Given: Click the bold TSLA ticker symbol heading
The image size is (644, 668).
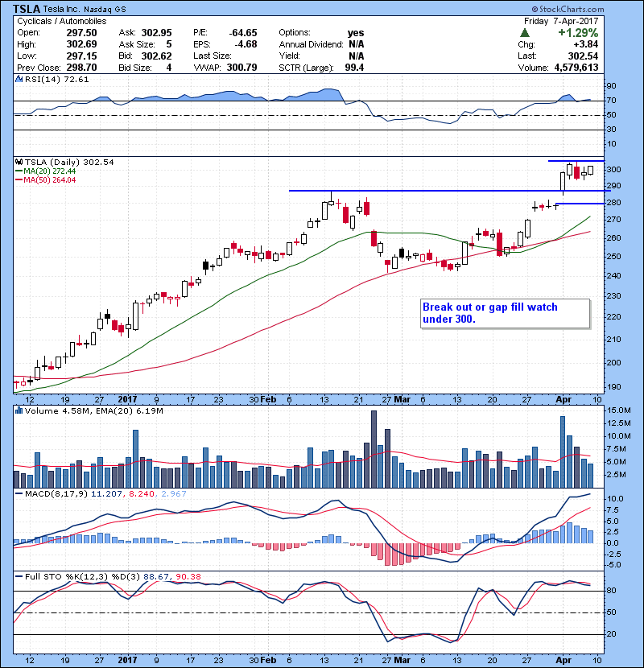Looking at the screenshot, I should [x=27, y=9].
